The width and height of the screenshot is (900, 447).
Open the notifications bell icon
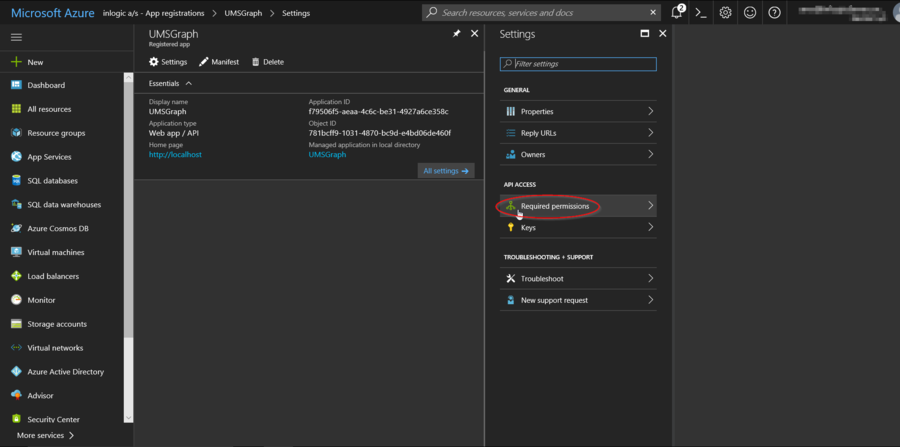tap(677, 13)
